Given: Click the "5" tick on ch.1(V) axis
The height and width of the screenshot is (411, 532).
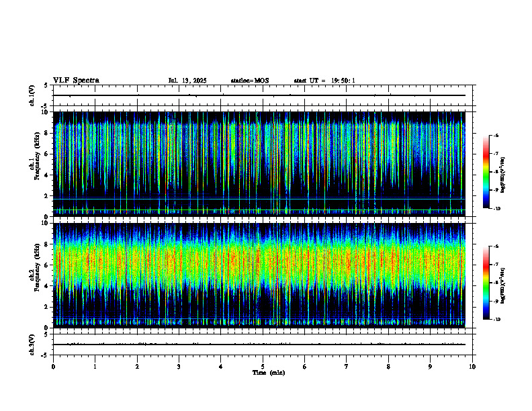Looking at the screenshot, I should pyautogui.click(x=46, y=85).
